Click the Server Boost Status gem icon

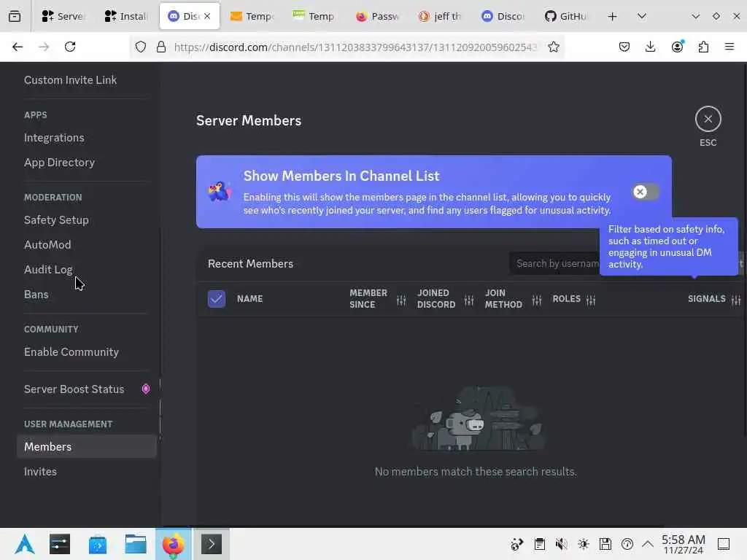point(146,389)
